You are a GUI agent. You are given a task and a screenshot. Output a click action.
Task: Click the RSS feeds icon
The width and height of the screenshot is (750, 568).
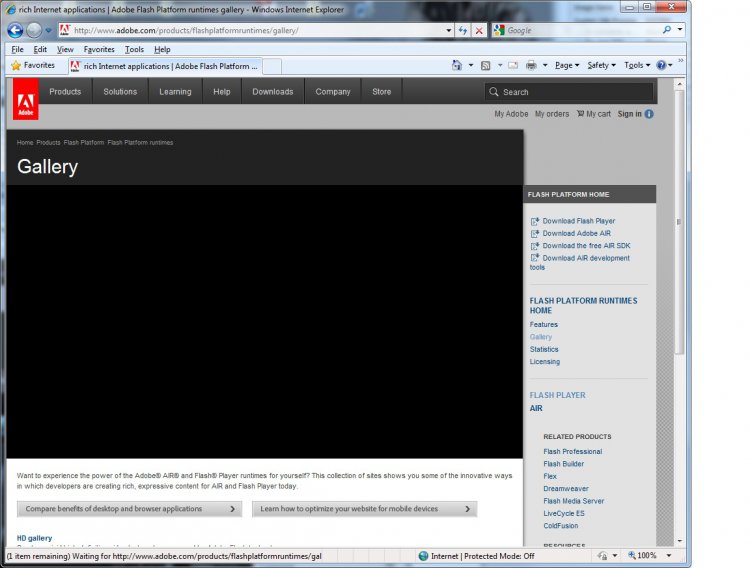tap(485, 66)
